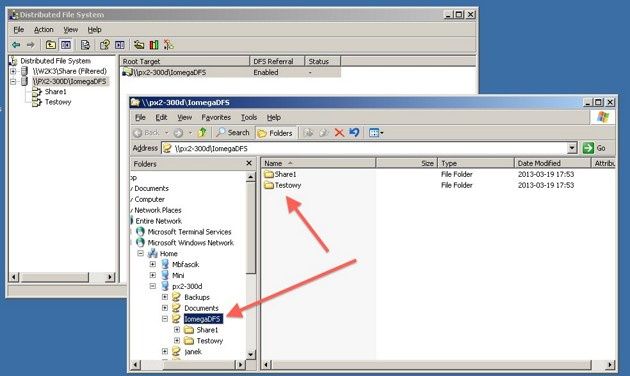Select the \\W2K3\Share (Filtered) root
Viewport: 630px width, 376px height.
(70, 71)
